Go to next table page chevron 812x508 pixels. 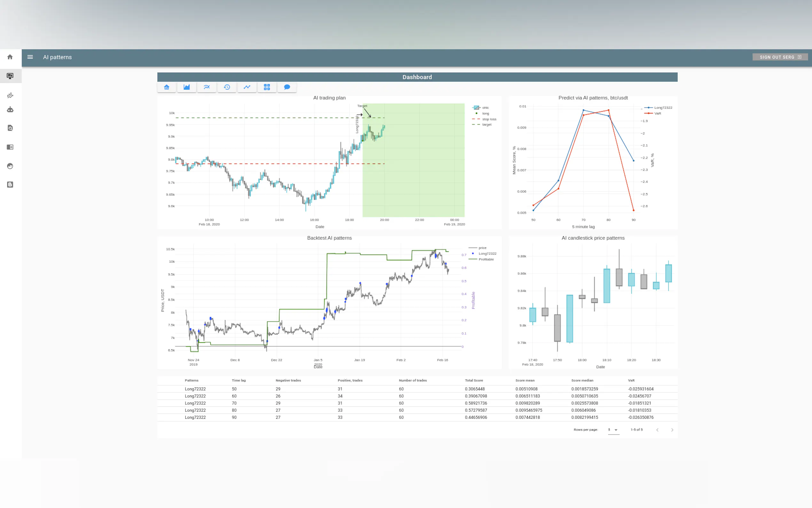672,430
